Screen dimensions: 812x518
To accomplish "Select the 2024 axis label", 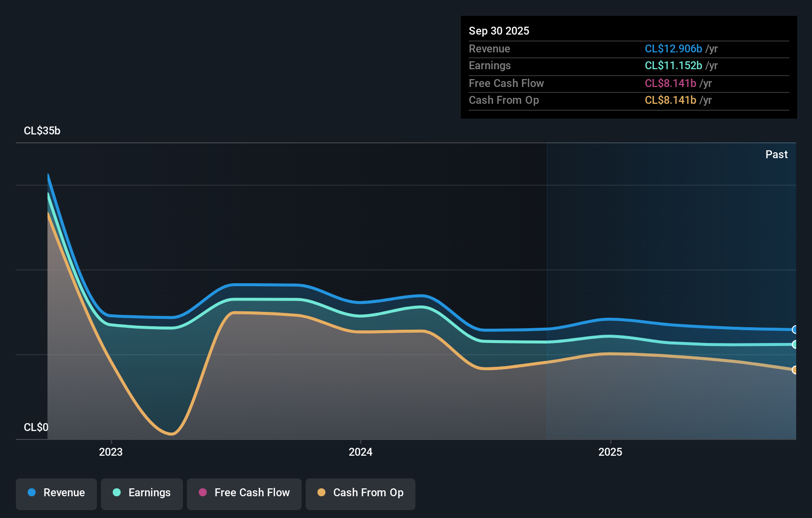I will [360, 451].
